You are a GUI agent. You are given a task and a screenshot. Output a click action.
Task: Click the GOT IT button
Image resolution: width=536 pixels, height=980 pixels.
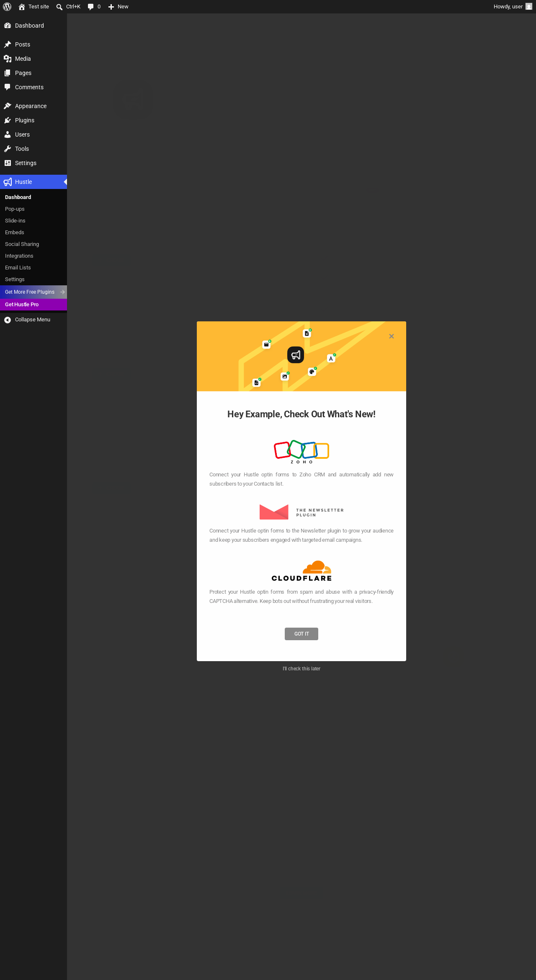pos(301,634)
